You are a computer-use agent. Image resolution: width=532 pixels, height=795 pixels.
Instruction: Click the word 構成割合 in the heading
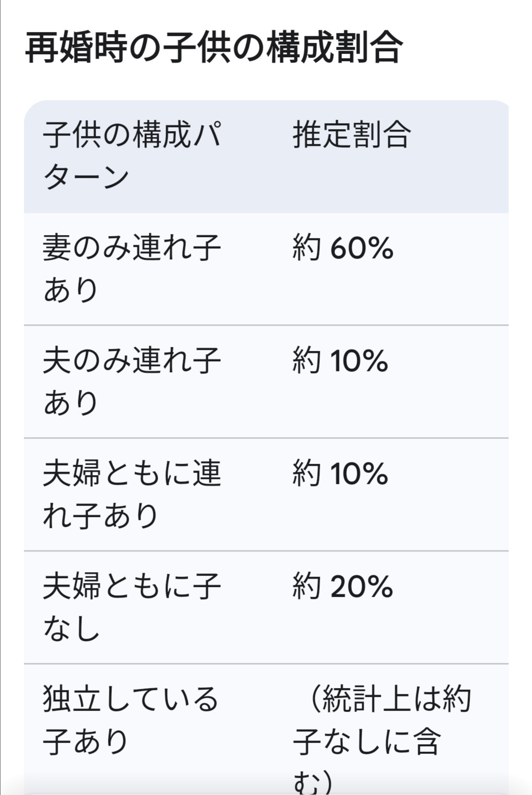[x=335, y=48]
